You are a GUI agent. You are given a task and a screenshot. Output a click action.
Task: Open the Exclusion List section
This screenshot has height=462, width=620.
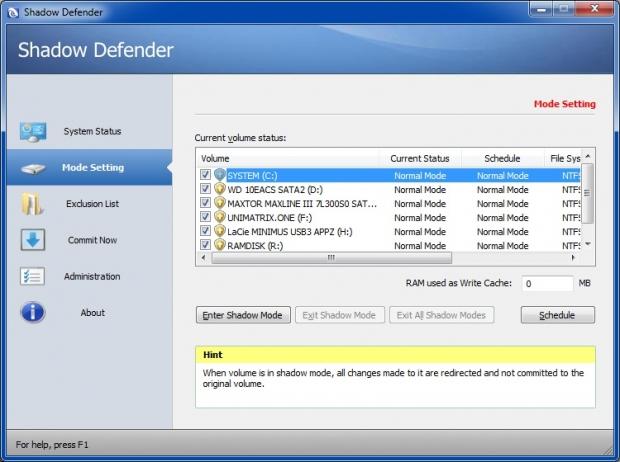(89, 204)
